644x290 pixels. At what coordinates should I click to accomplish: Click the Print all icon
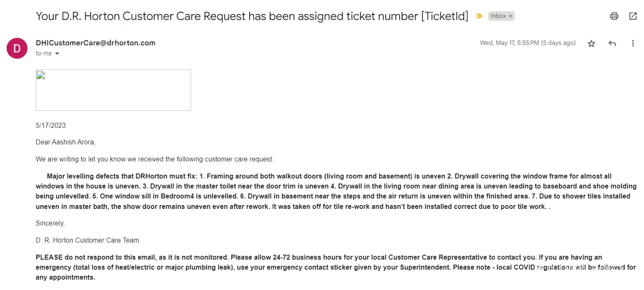click(x=614, y=16)
